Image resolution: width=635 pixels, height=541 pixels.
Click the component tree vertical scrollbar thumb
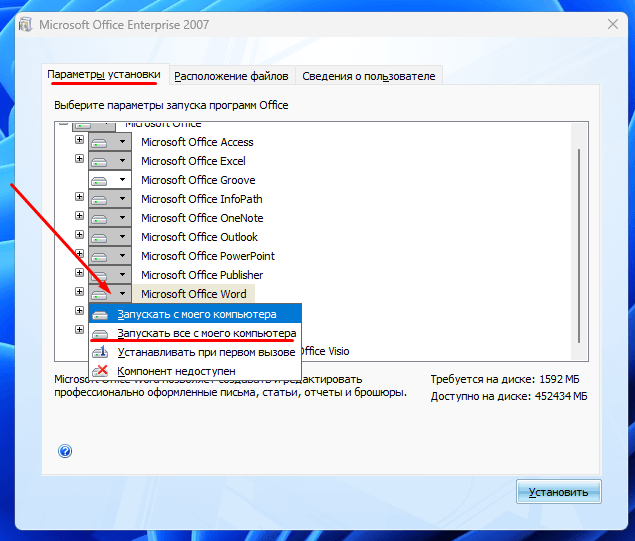(x=579, y=246)
